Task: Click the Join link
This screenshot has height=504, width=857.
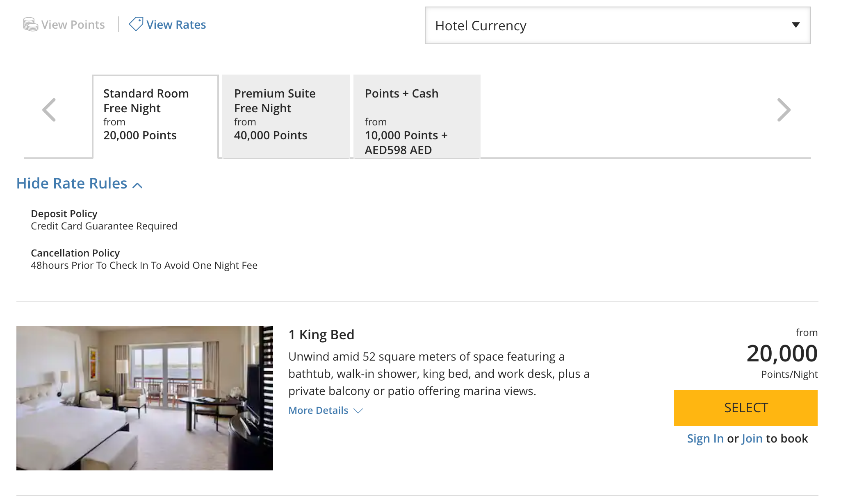Action: coord(752,438)
